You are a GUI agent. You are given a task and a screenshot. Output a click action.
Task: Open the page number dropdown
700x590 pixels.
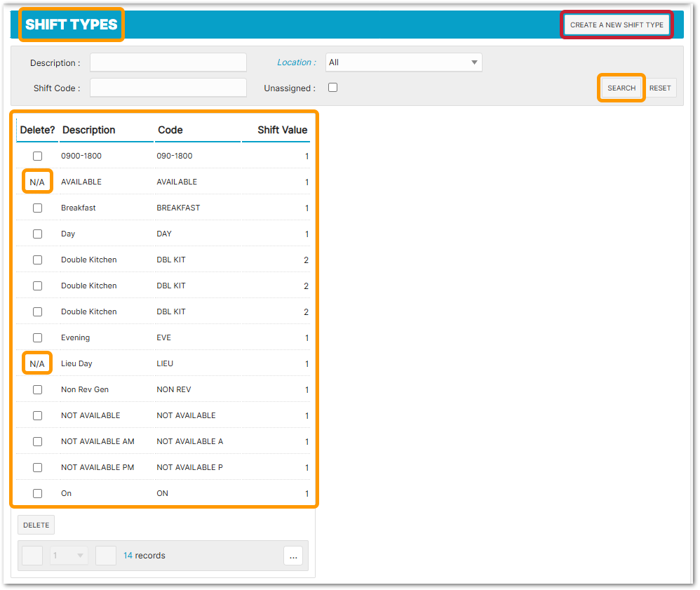coord(69,556)
